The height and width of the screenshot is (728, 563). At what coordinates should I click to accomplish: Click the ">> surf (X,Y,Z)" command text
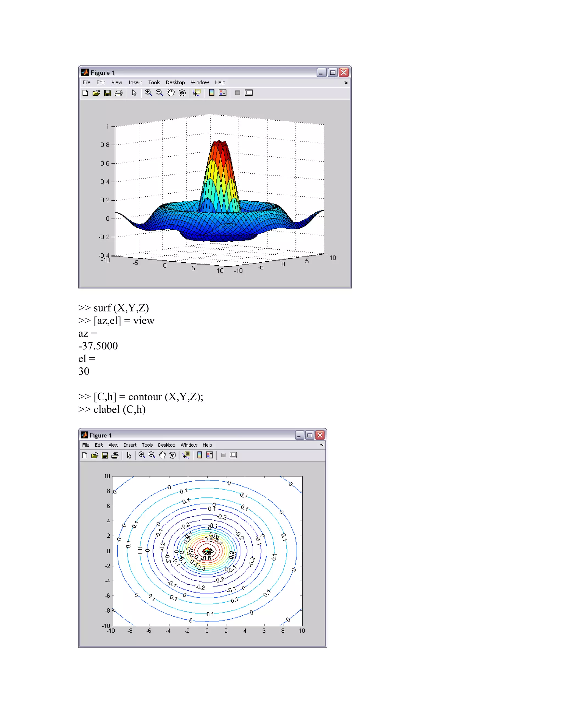click(114, 308)
